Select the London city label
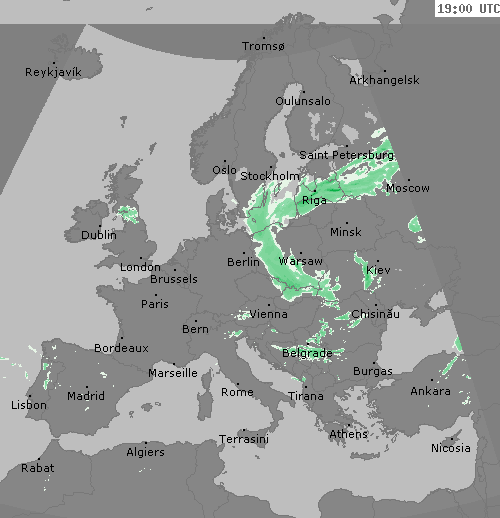The width and height of the screenshot is (500, 518). 140,267
